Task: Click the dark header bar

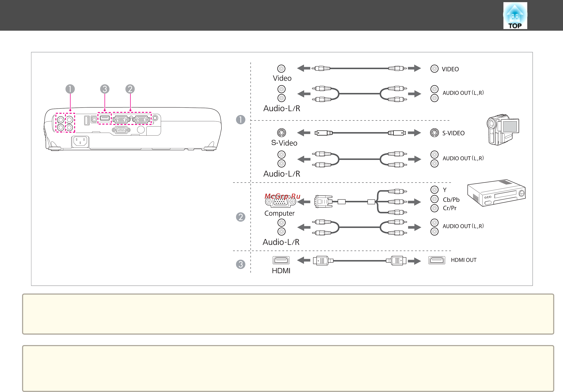Action: tap(282, 15)
